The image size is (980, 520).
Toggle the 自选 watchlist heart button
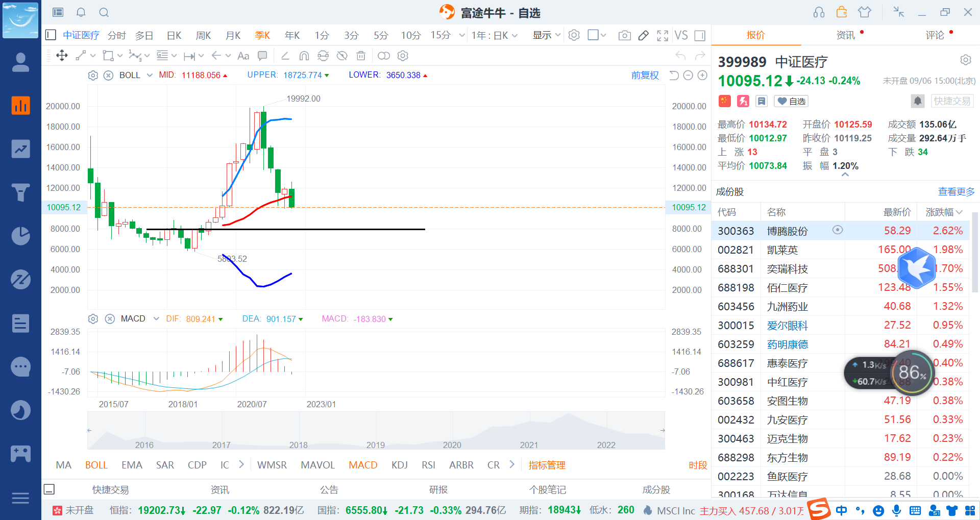click(791, 101)
